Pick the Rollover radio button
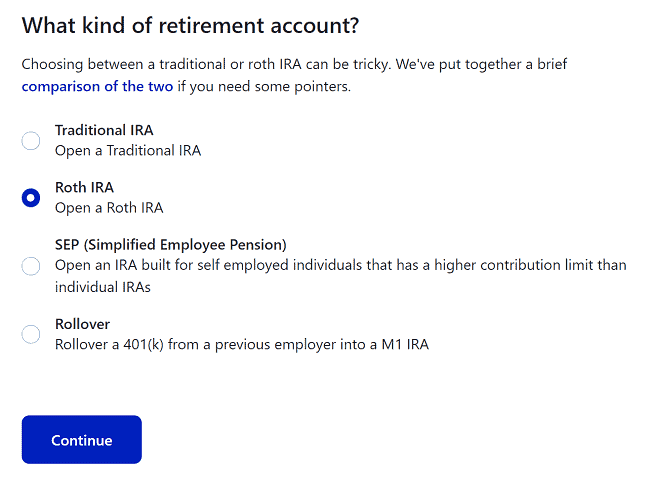Image resolution: width=650 pixels, height=483 pixels. (x=31, y=335)
